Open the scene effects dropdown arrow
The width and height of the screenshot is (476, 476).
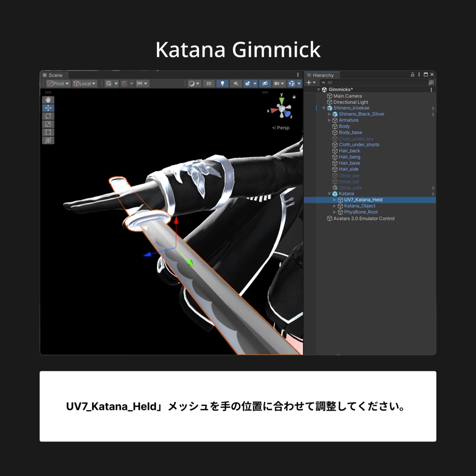tap(255, 84)
